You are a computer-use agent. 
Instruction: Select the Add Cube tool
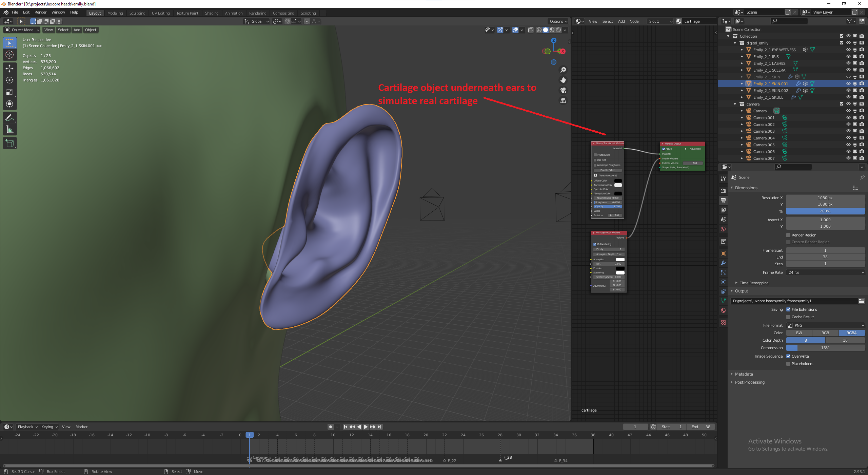coord(9,144)
